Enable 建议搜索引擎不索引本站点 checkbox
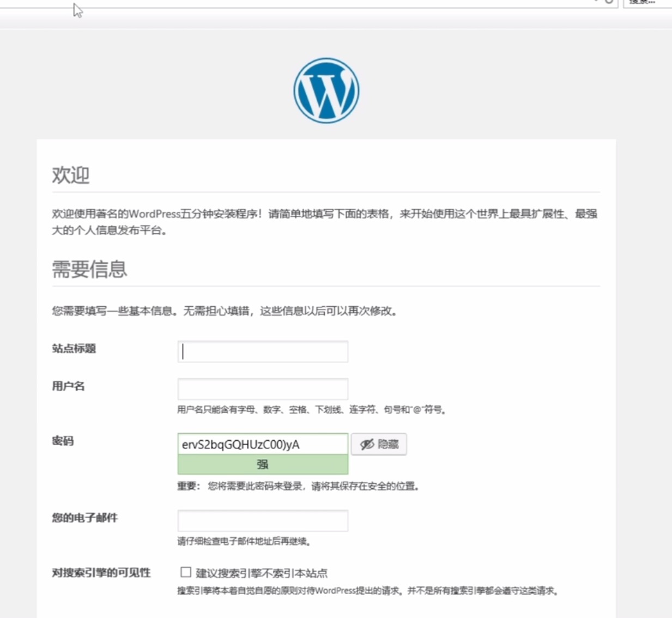Viewport: 672px width, 618px height. 186,572
